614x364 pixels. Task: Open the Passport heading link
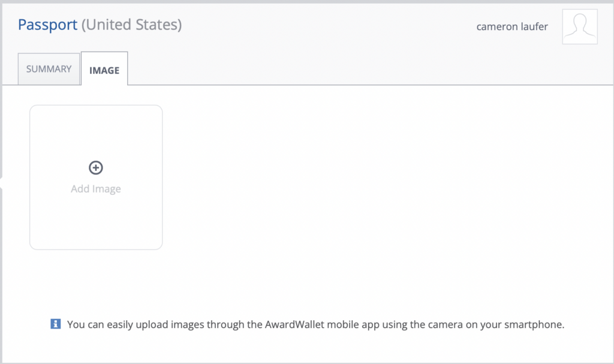[x=47, y=25]
